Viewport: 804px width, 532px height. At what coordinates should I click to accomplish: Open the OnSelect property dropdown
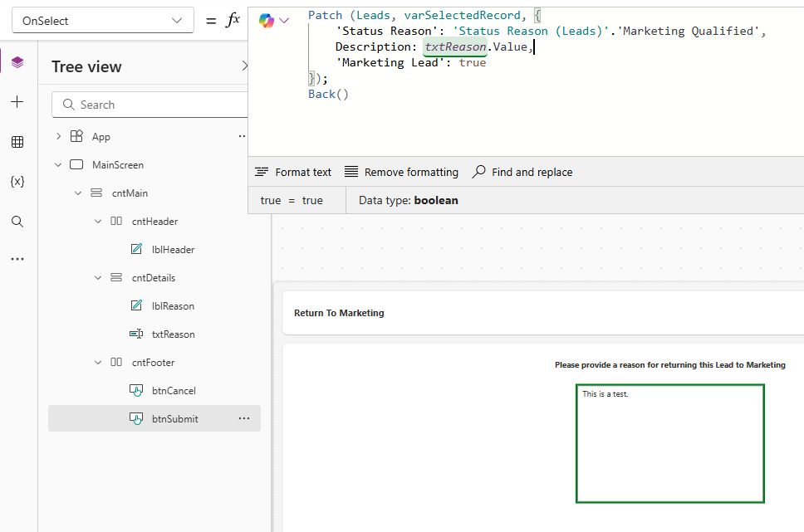click(103, 21)
